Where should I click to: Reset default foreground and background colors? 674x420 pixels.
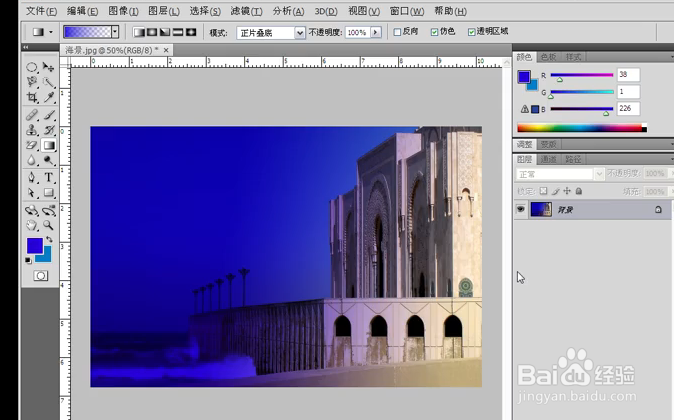(28, 260)
